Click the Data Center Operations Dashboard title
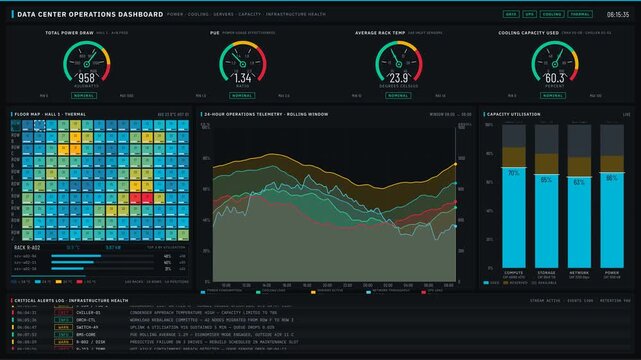Screen dimensions: 641x360 pos(90,14)
